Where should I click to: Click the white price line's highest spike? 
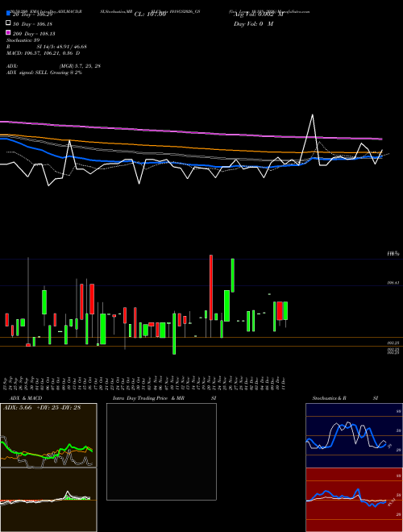coord(313,115)
